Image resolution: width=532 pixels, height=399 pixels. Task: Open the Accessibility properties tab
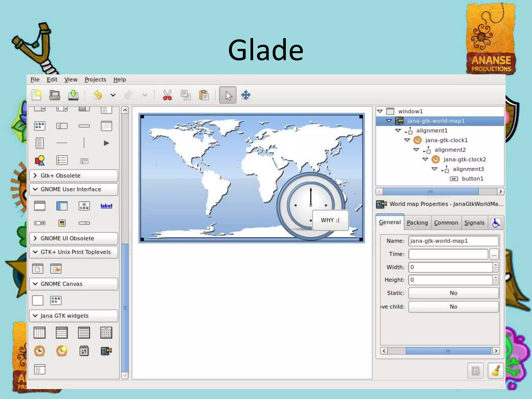click(x=496, y=223)
